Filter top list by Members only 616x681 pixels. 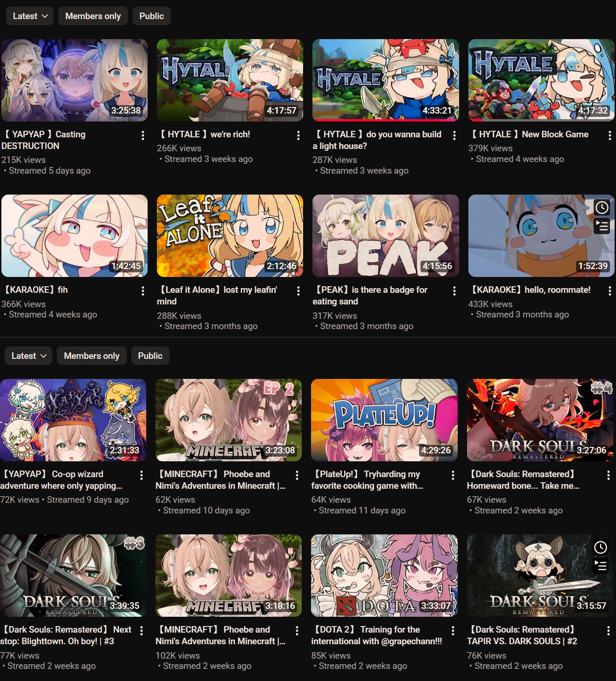point(93,16)
